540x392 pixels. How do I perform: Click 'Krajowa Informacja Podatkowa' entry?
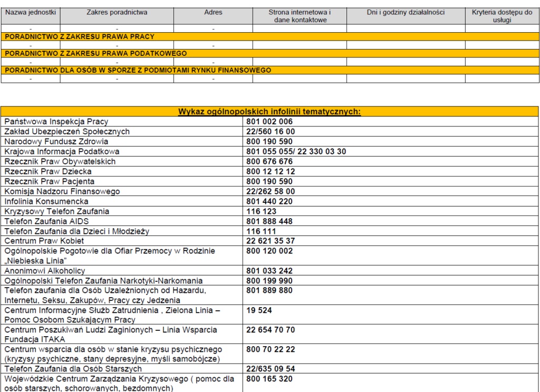click(62, 152)
